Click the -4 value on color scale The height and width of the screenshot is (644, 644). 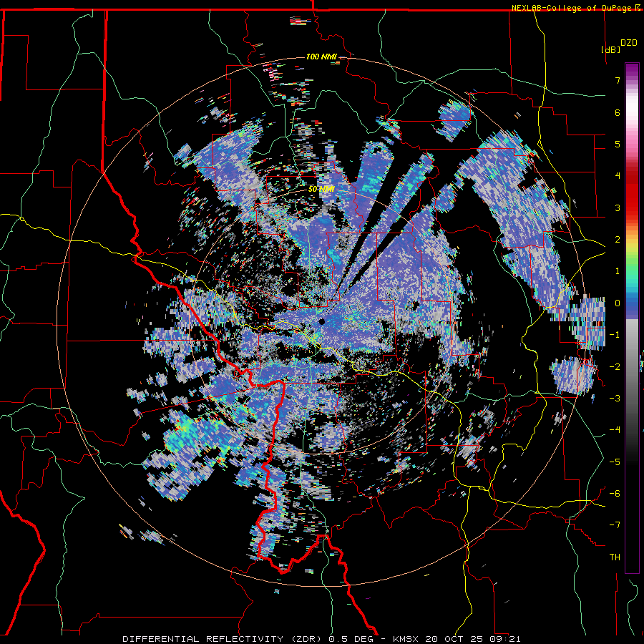pos(615,430)
